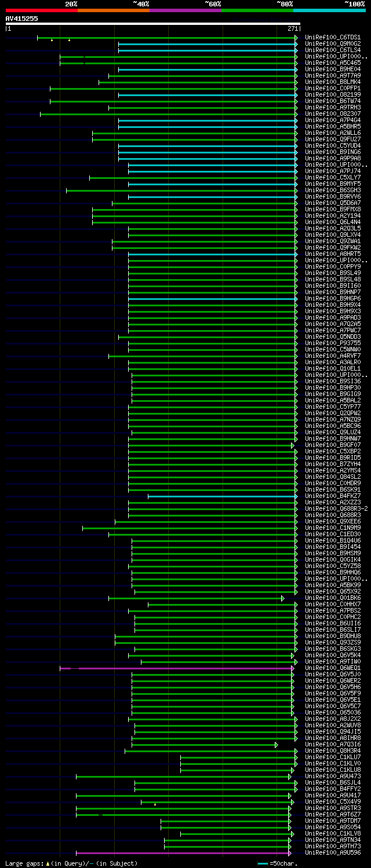Select the UniRef100_B8LMK4 label
Image resolution: width=371 pixels, height=868 pixels.
[x=332, y=82]
